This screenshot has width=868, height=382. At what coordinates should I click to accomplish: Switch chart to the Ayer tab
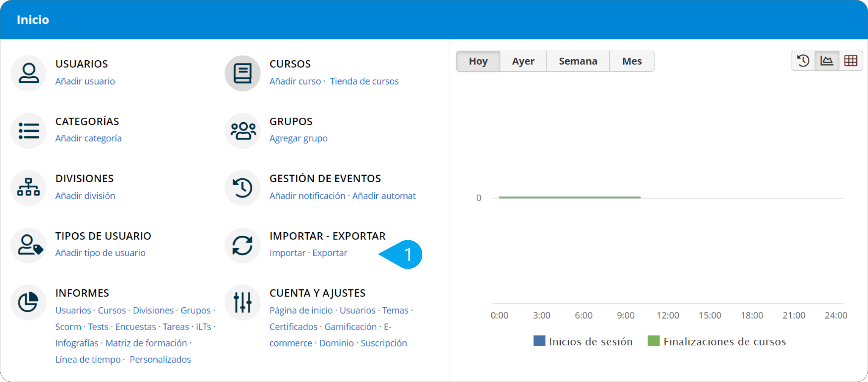coord(523,61)
